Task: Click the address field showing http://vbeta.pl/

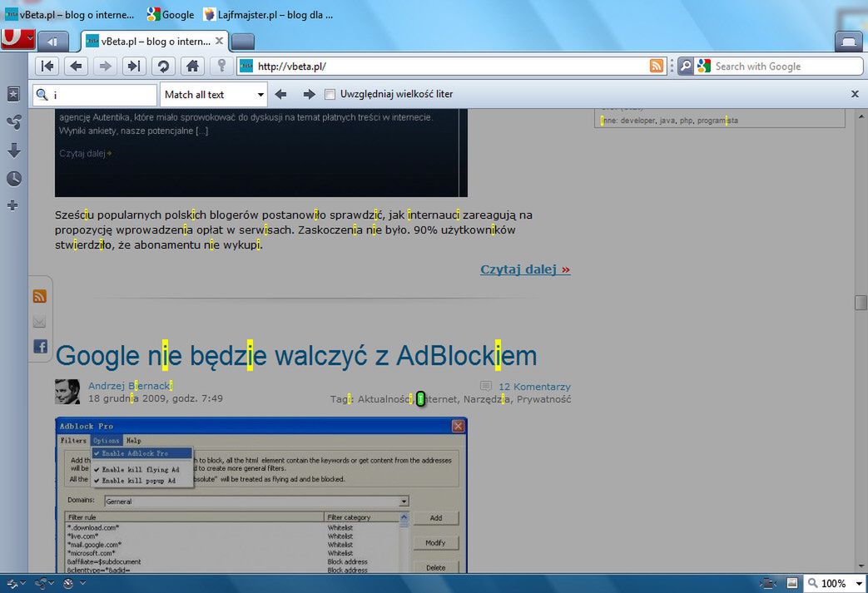Action: pyautogui.click(x=451, y=67)
